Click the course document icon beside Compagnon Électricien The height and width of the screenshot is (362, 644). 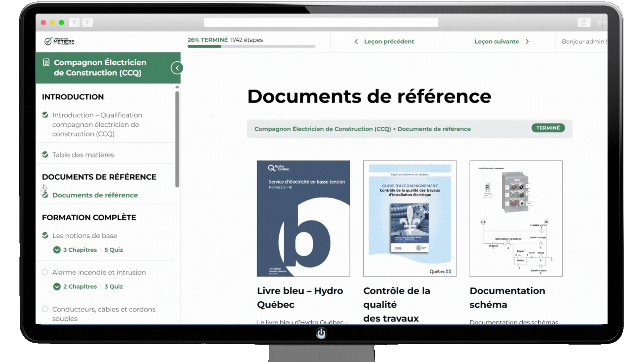pyautogui.click(x=46, y=62)
